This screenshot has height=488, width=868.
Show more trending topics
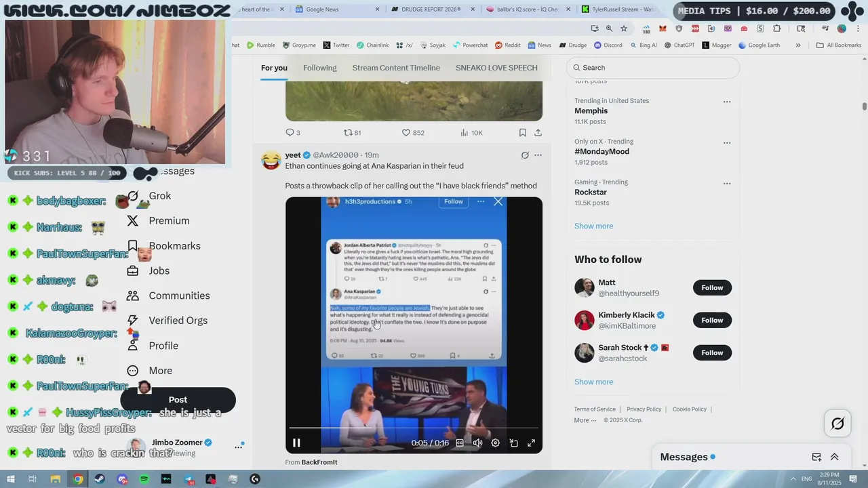[x=593, y=226]
